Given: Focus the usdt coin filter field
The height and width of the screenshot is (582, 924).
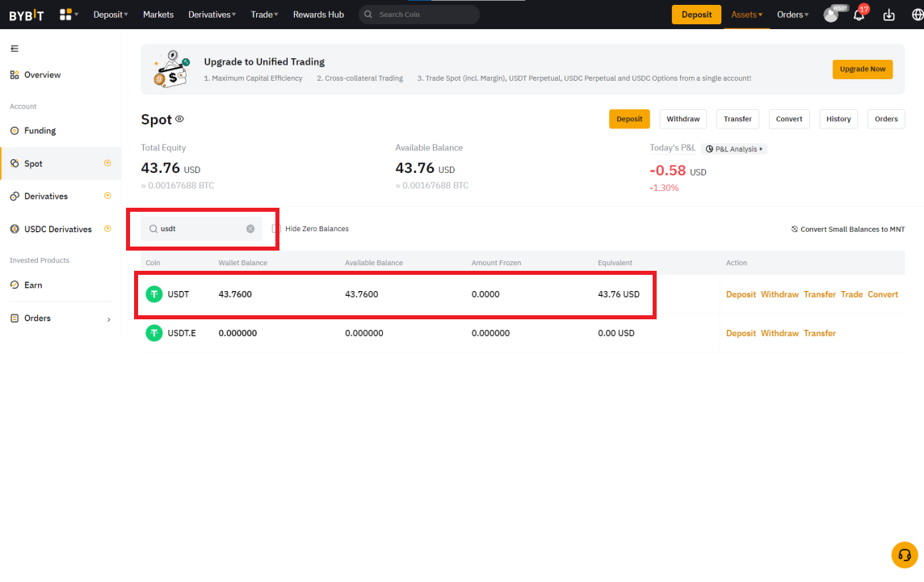Looking at the screenshot, I should [202, 229].
